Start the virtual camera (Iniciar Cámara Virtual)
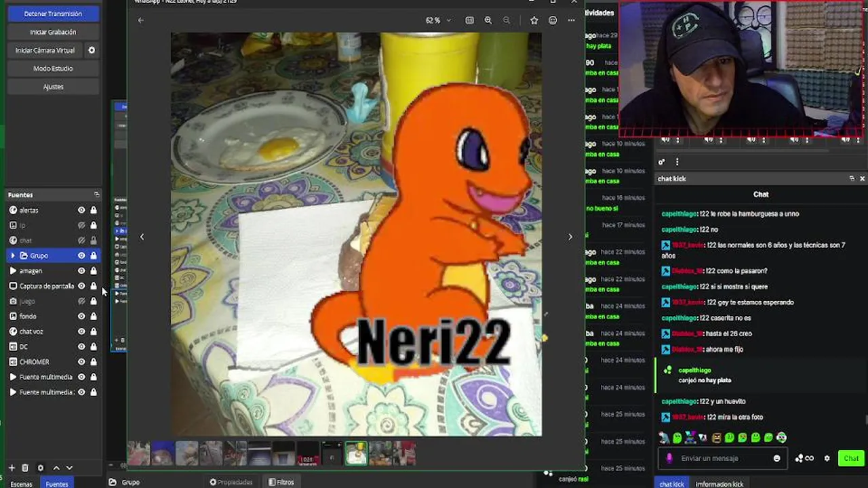Viewport: 868px width, 488px height. coord(45,50)
